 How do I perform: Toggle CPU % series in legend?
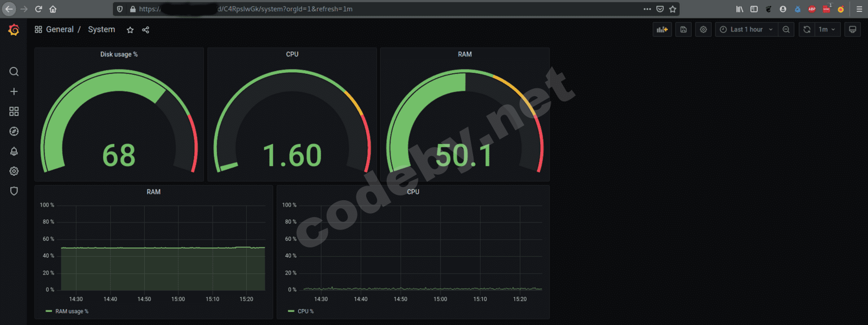305,311
